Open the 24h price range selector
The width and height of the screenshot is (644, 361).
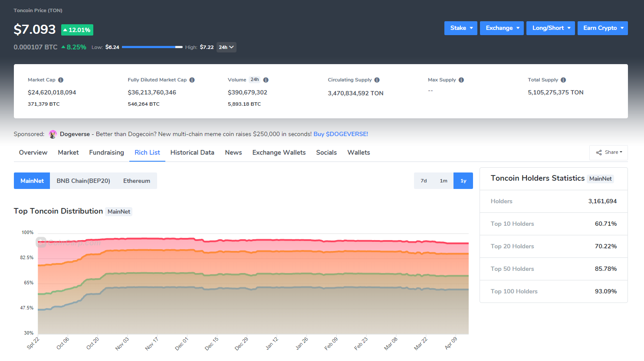click(226, 47)
